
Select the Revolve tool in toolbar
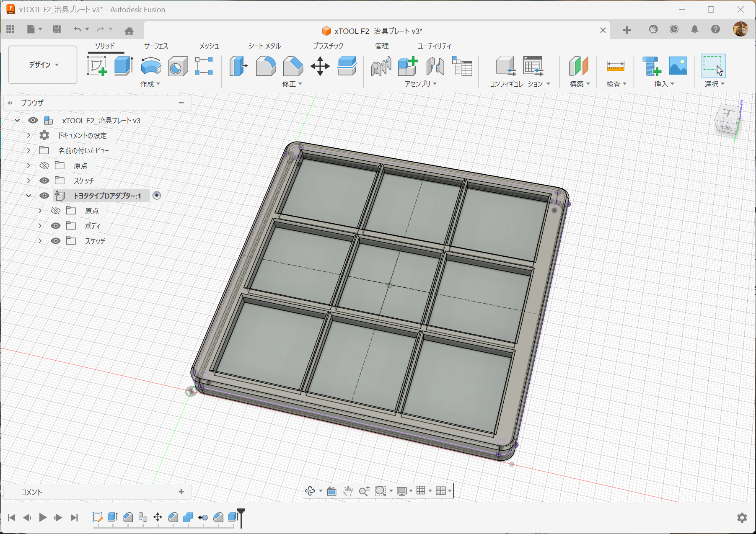151,66
